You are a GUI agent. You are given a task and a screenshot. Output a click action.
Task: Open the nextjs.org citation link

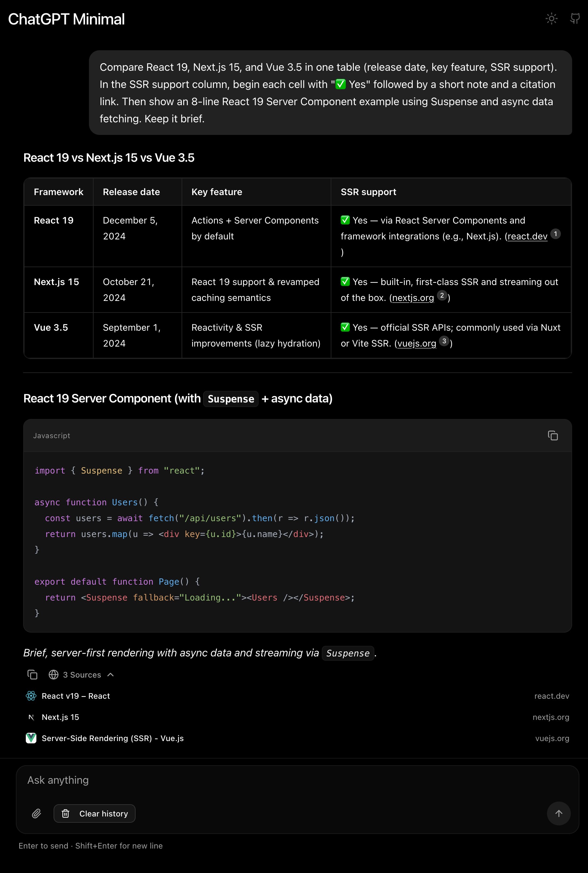tap(413, 298)
